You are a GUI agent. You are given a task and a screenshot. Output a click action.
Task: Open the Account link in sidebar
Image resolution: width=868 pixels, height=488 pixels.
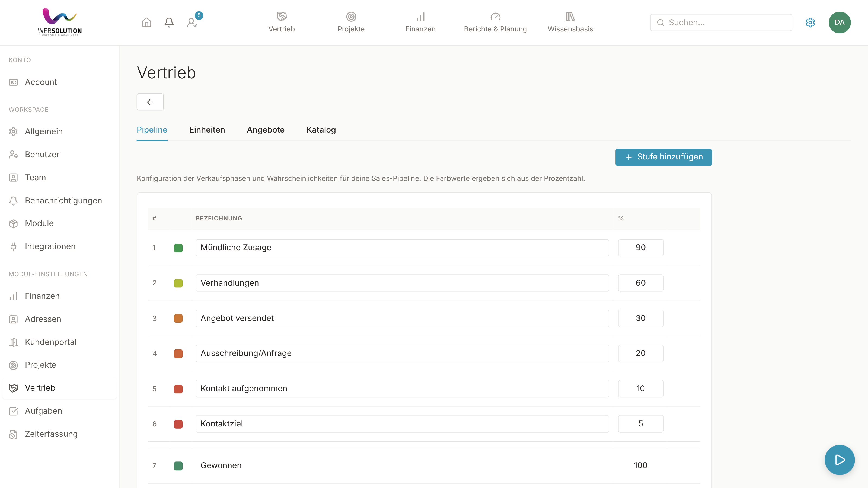point(41,82)
